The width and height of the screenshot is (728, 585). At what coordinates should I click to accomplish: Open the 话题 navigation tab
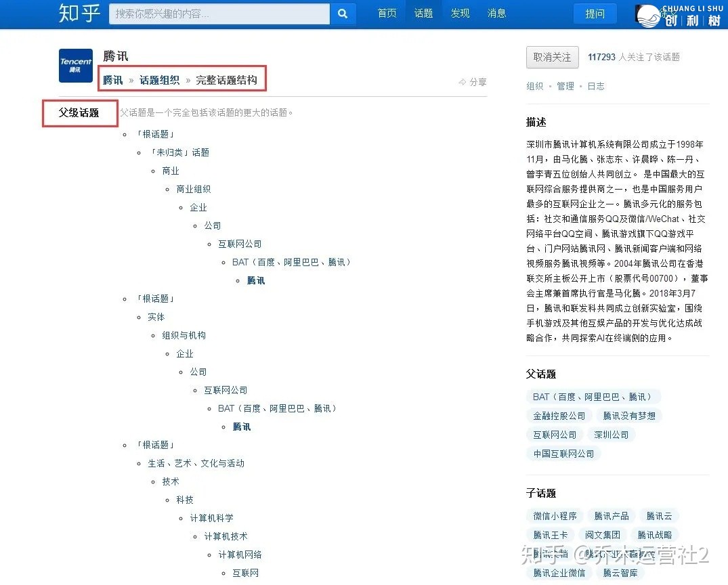423,14
